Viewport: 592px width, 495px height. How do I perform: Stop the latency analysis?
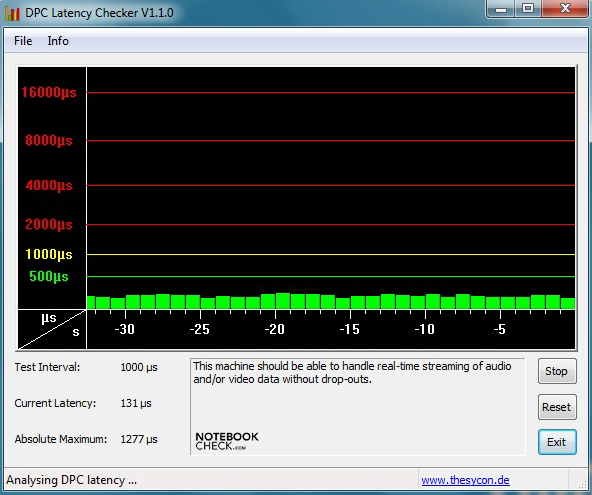[x=557, y=371]
